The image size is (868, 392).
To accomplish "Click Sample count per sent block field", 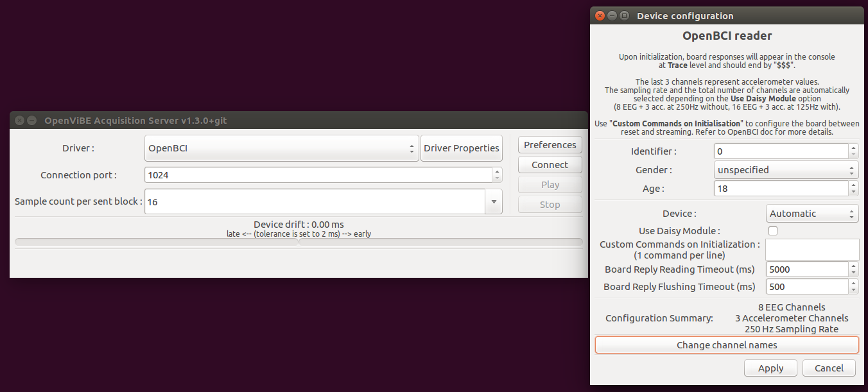I will (x=315, y=201).
